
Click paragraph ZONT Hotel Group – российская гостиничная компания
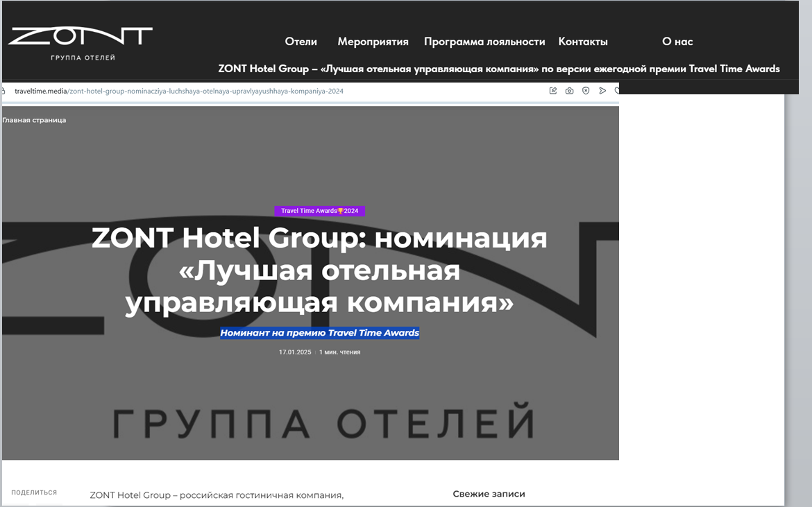coord(217,495)
